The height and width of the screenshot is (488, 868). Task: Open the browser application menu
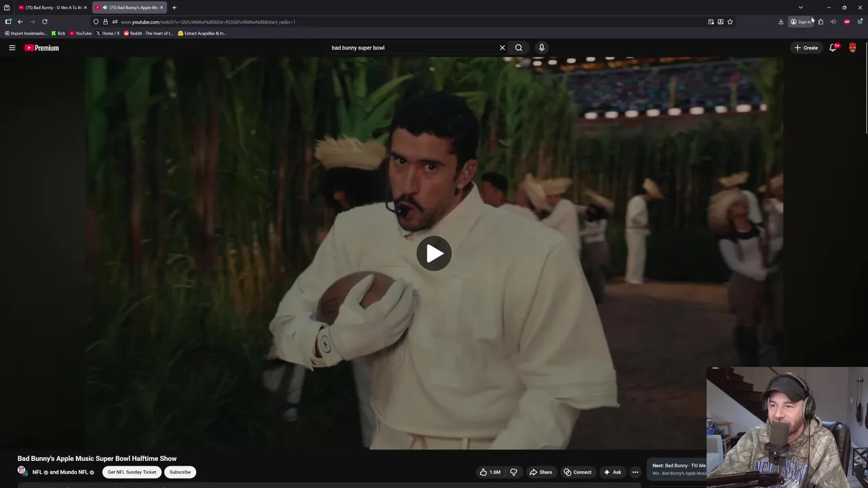click(x=860, y=22)
